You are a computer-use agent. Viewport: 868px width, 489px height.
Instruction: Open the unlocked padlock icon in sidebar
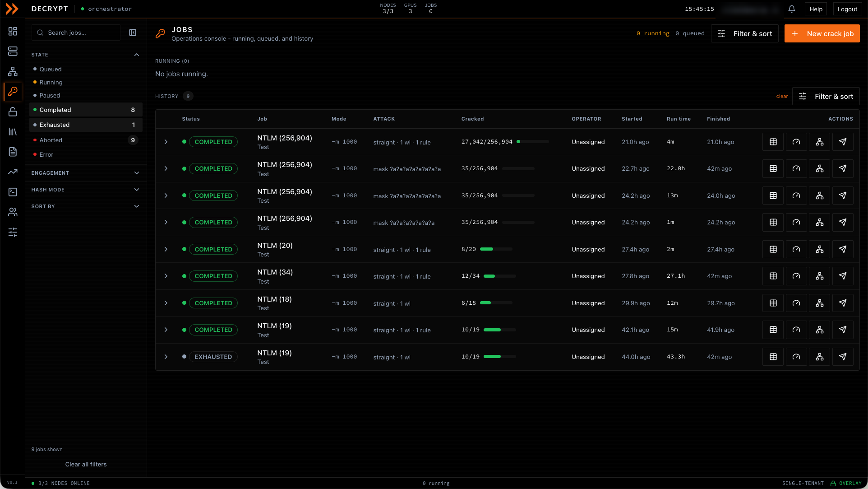point(13,112)
